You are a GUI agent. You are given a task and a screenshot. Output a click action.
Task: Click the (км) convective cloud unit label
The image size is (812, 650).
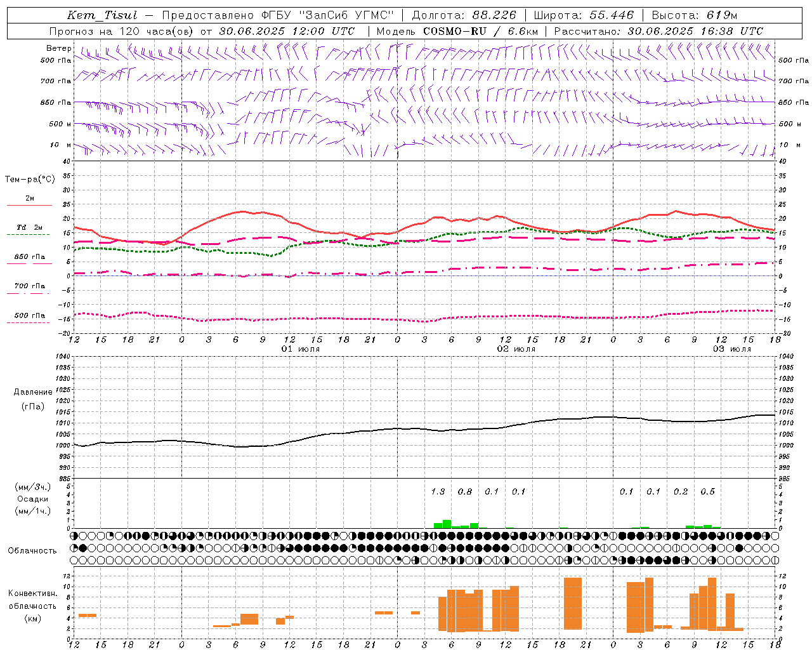[x=32, y=618]
